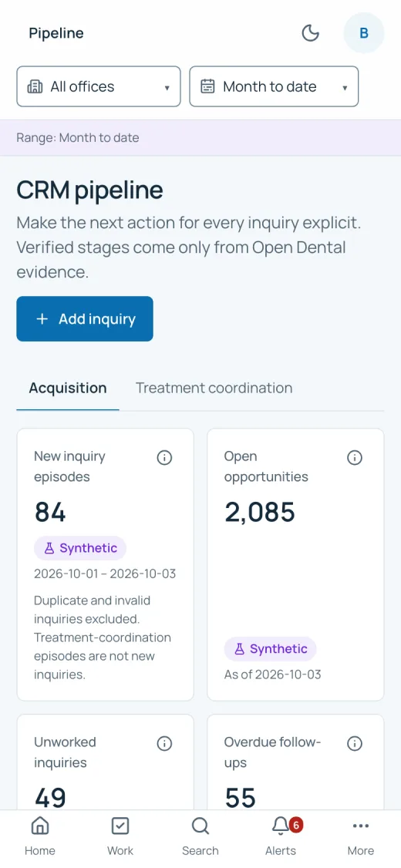Show info for Open opportunities
401x868 pixels.
(355, 458)
